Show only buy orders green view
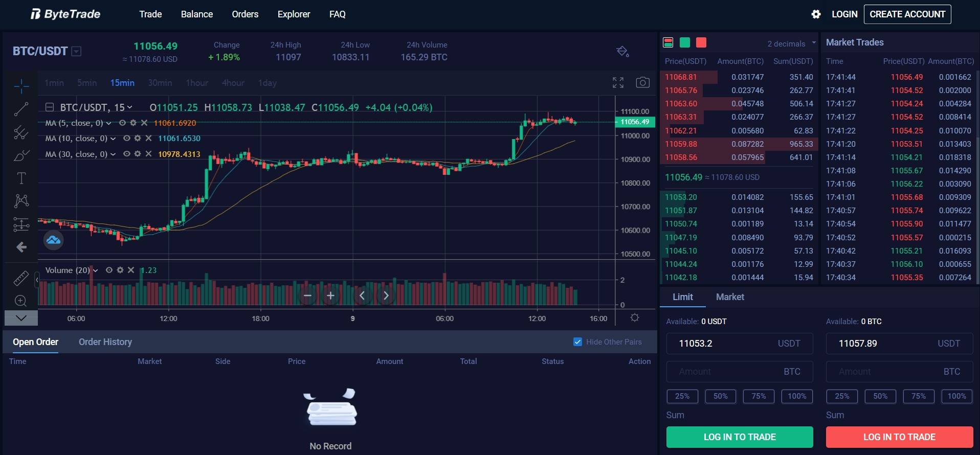Image resolution: width=980 pixels, height=455 pixels. pos(685,42)
